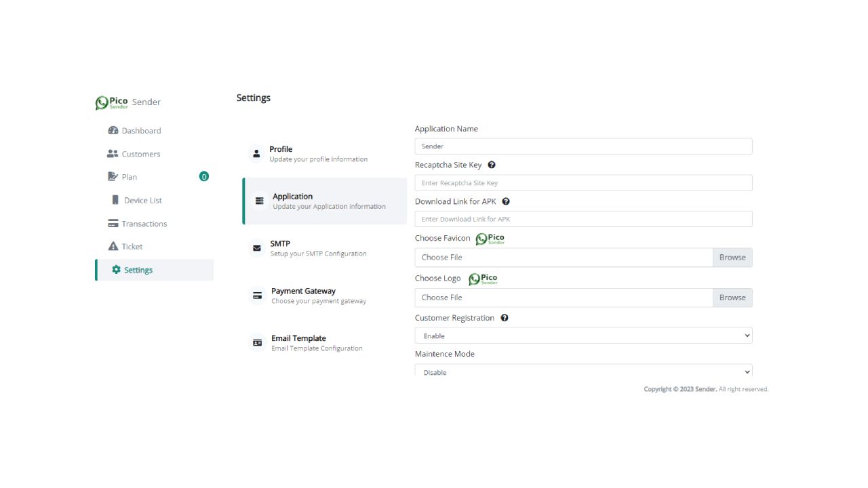Click the Dashboard gauge icon
This screenshot has height=488, width=868.
coord(113,131)
